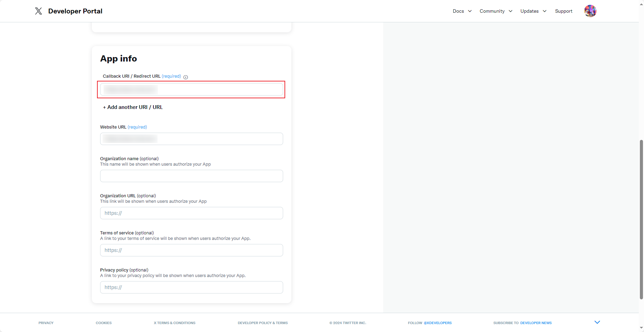Expand the Community chevron arrow
The image size is (644, 332).
(511, 11)
